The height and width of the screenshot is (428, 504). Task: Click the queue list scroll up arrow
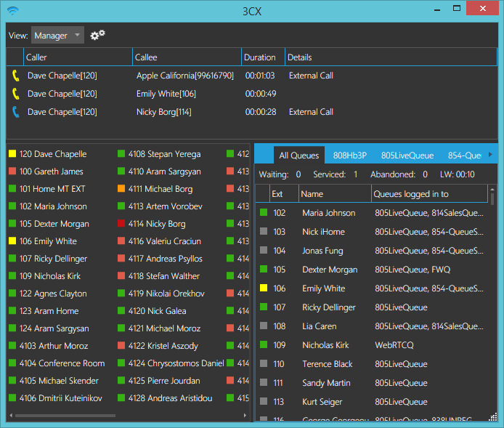tap(492, 189)
